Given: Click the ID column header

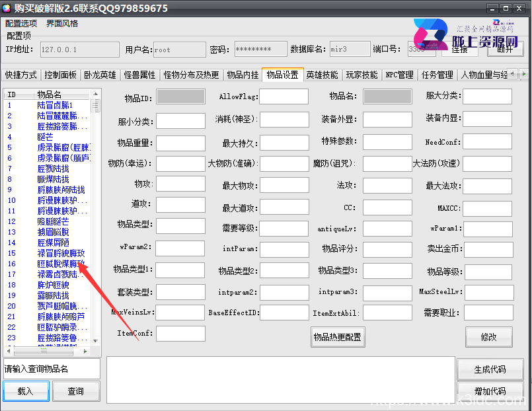Looking at the screenshot, I should [19, 94].
